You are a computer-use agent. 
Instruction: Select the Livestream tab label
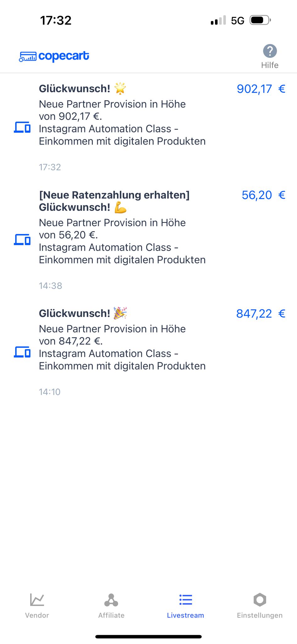pyautogui.click(x=185, y=615)
